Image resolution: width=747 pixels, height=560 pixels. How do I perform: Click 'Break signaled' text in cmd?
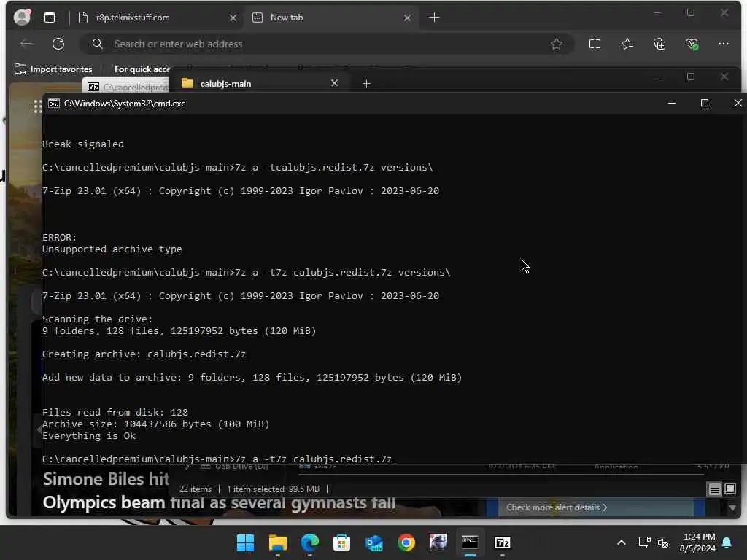pyautogui.click(x=83, y=144)
